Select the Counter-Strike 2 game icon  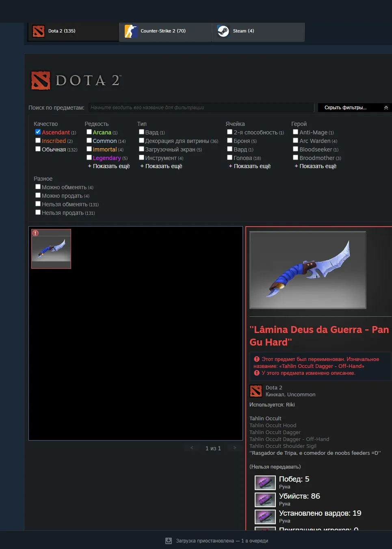pyautogui.click(x=131, y=31)
